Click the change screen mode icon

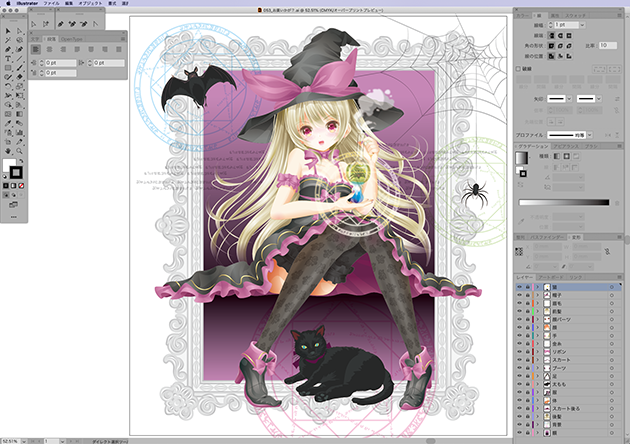[13, 205]
